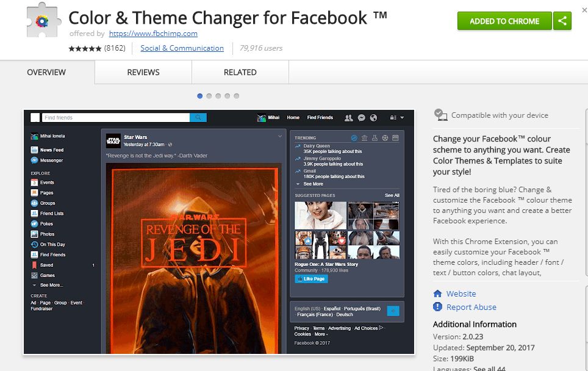
Task: Click the Revenge of the Jedi poster image
Action: pyautogui.click(x=193, y=258)
